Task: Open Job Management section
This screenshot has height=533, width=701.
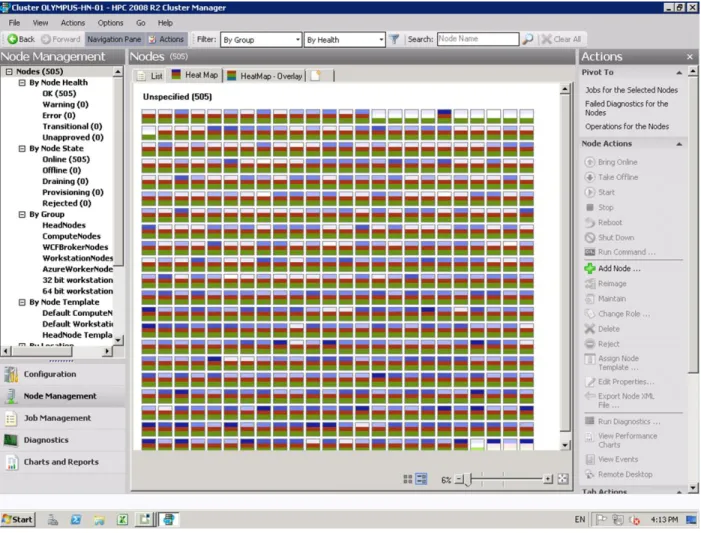Action: [x=63, y=418]
